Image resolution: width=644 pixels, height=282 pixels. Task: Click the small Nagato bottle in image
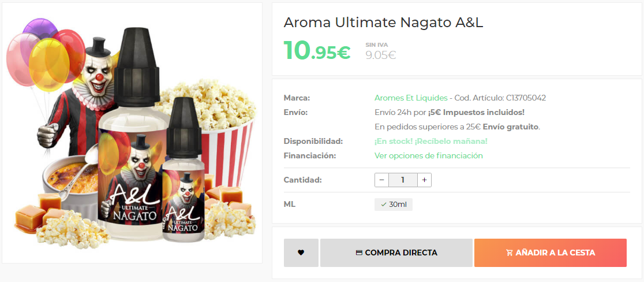coord(182,170)
